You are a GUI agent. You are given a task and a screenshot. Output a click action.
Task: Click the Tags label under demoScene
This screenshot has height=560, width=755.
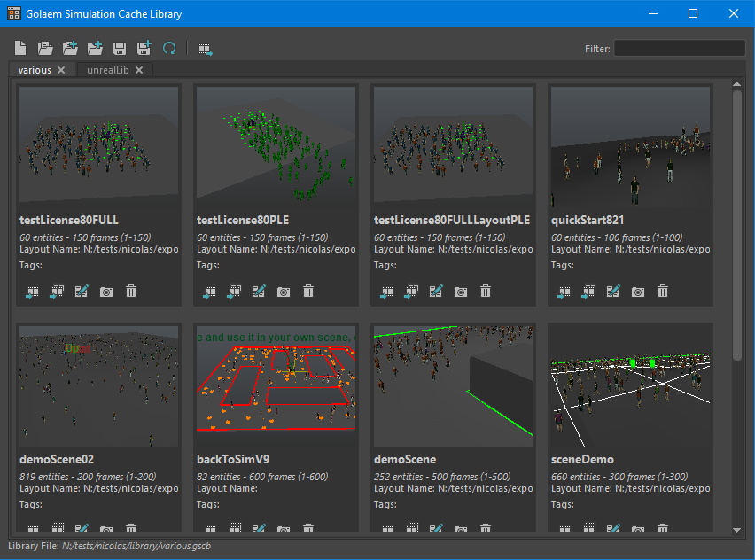385,504
